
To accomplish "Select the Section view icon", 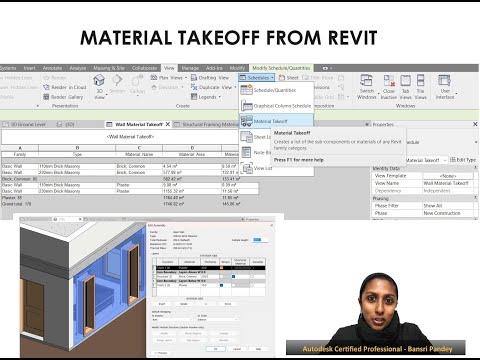I will [x=117, y=81].
